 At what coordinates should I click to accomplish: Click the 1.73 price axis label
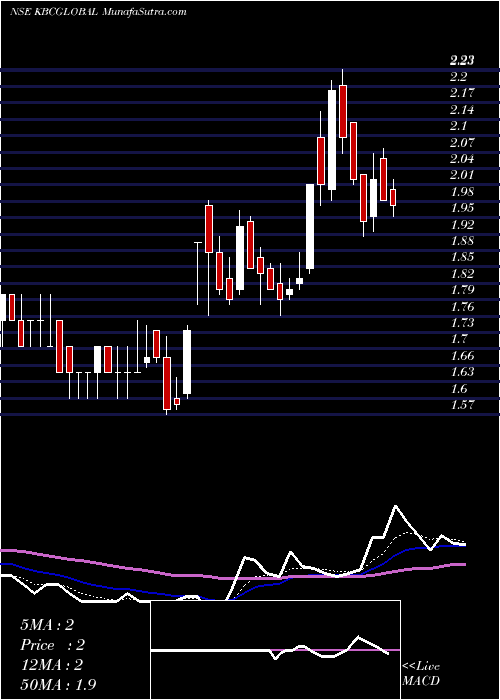(x=462, y=323)
